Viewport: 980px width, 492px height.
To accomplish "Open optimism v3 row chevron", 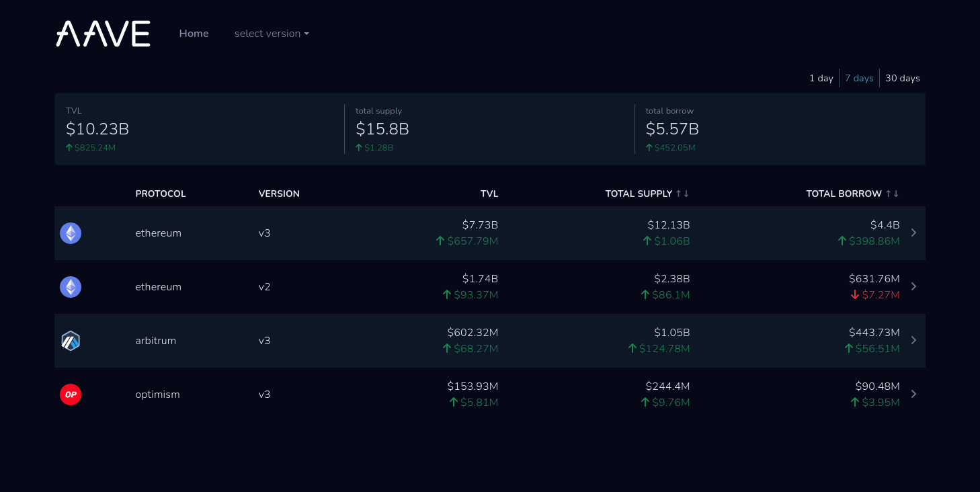I will point(913,394).
